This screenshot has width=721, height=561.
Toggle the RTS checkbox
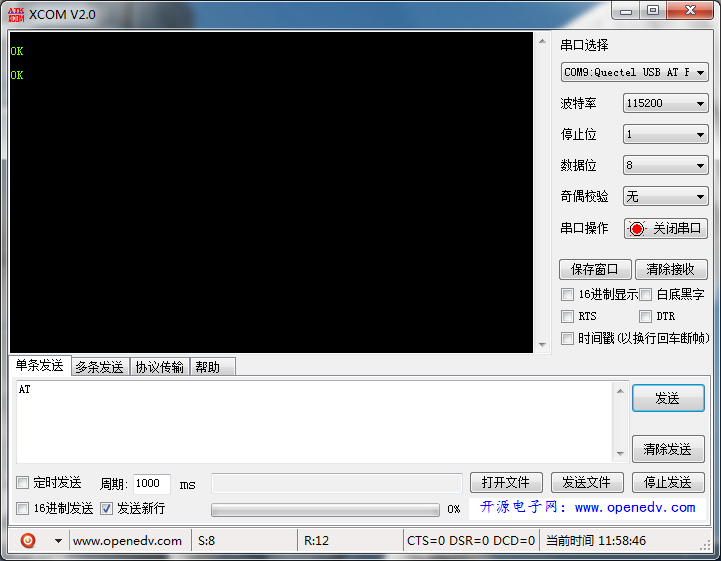567,316
